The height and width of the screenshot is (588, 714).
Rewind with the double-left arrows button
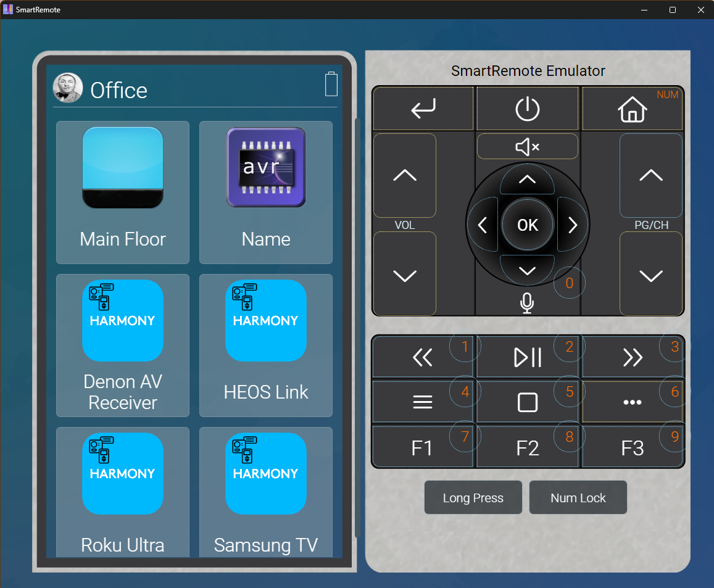[423, 357]
